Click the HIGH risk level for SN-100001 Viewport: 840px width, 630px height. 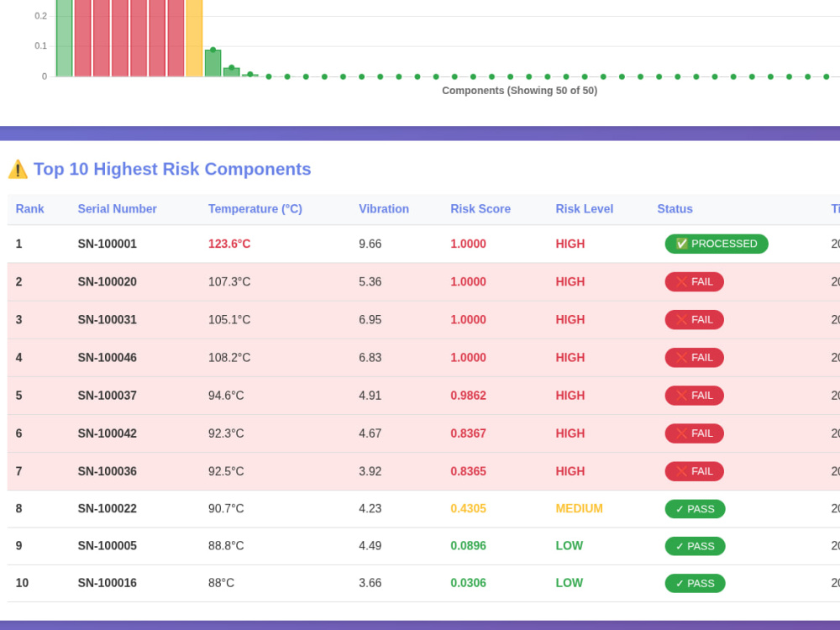pyautogui.click(x=570, y=244)
